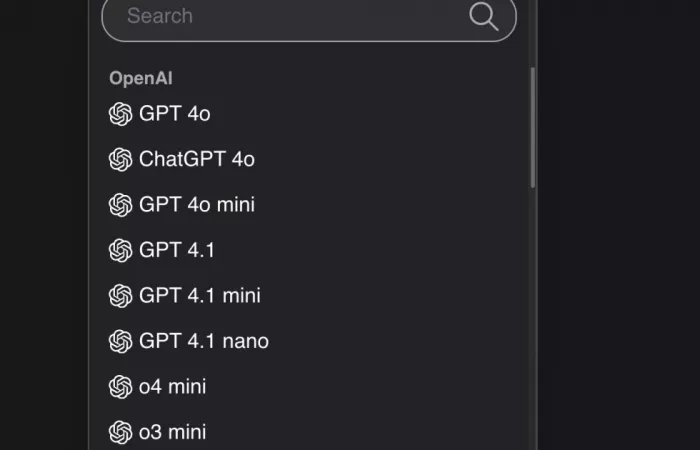Click the OpenAI logo beside o3 mini
This screenshot has height=450, width=700.
pyautogui.click(x=120, y=432)
